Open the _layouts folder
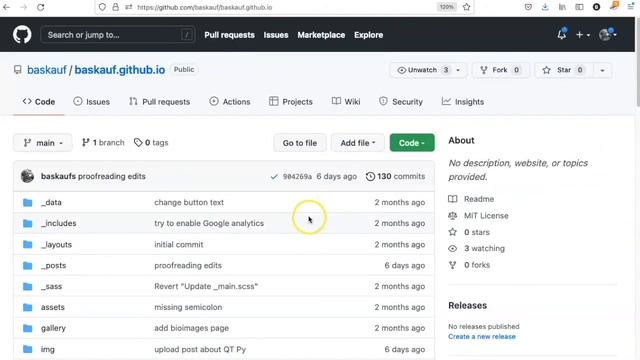The height and width of the screenshot is (360, 640). point(56,244)
